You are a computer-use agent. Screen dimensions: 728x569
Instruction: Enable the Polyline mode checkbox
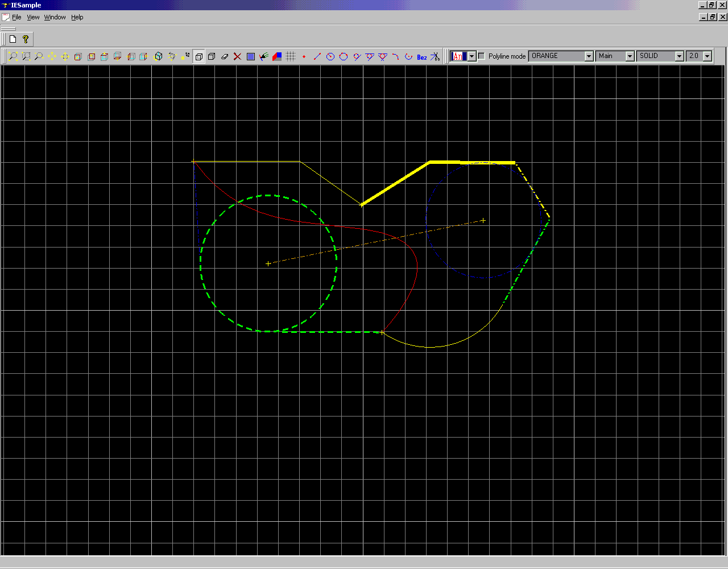[x=482, y=56]
